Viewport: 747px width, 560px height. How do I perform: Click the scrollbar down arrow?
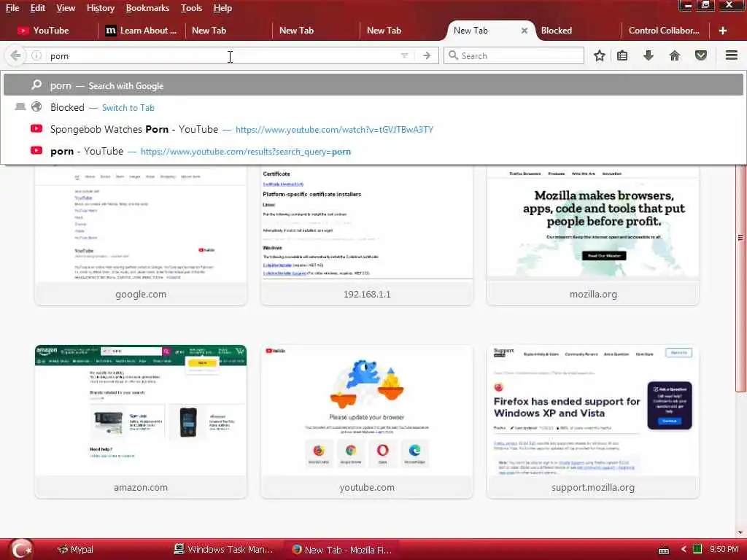(740, 532)
